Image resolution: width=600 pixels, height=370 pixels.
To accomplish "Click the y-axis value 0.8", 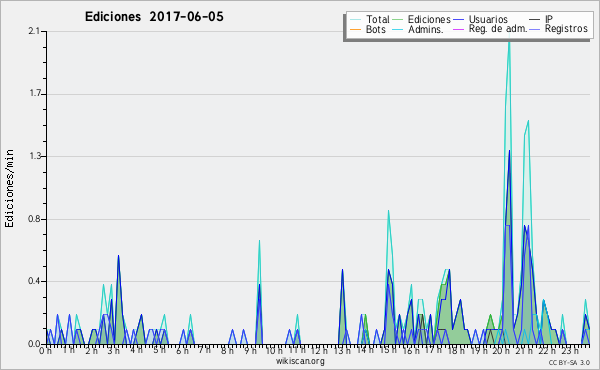I will point(34,219).
